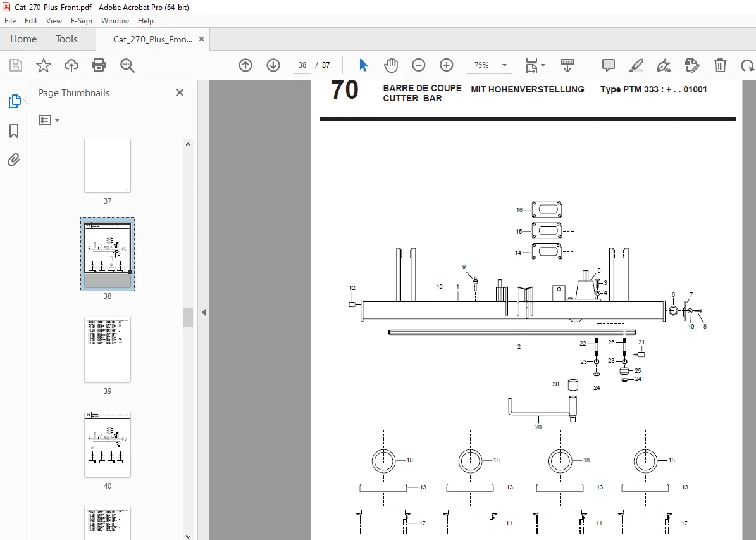Select page 39 thumbnail
Image resolution: width=756 pixels, height=540 pixels.
click(x=108, y=349)
